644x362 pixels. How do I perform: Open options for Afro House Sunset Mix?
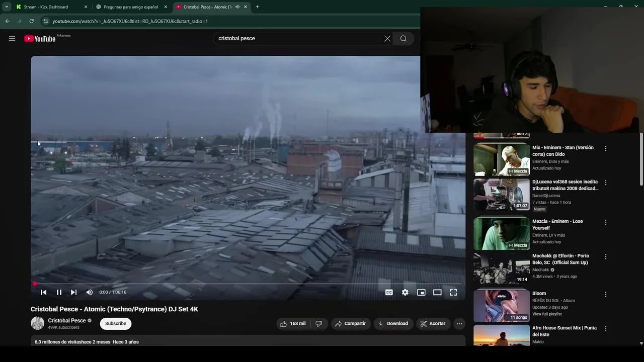[606, 329]
